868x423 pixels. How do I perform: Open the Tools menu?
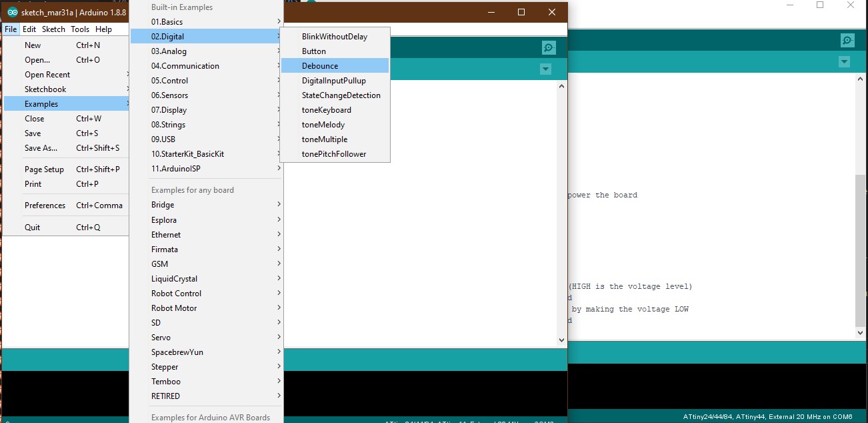pos(80,29)
